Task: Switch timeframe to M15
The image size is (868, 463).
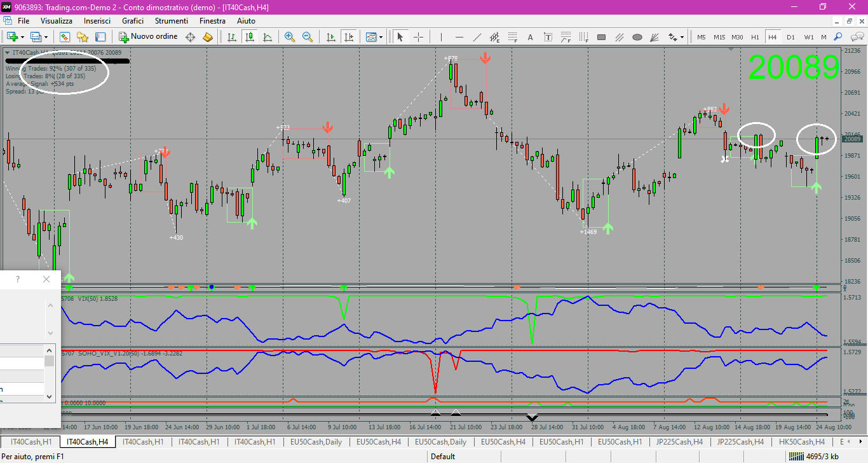Action: [719, 37]
